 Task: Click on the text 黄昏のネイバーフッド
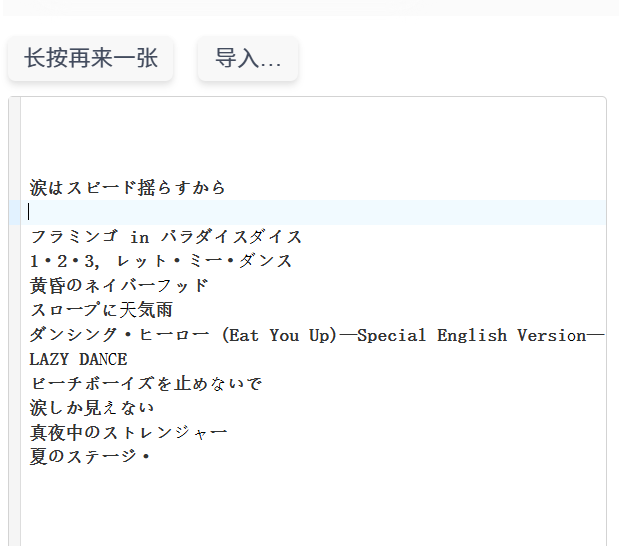[119, 286]
